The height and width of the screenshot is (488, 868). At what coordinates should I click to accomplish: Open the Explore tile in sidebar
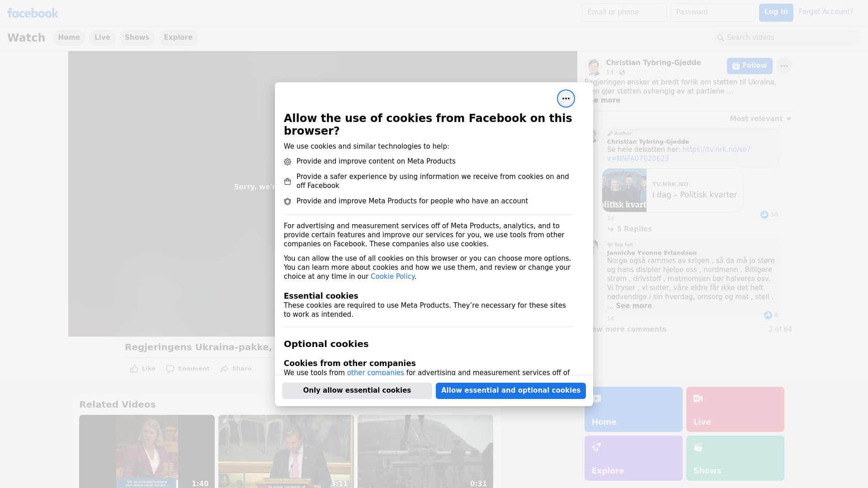(633, 458)
